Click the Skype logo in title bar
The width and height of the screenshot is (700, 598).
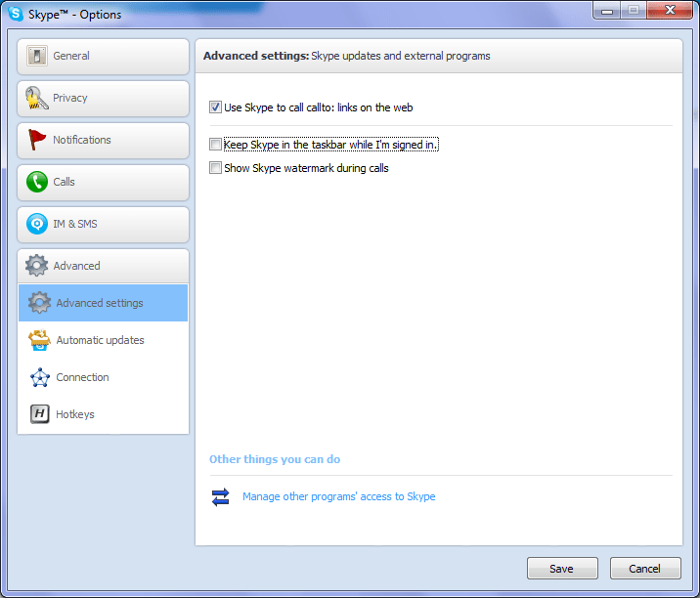pos(16,14)
